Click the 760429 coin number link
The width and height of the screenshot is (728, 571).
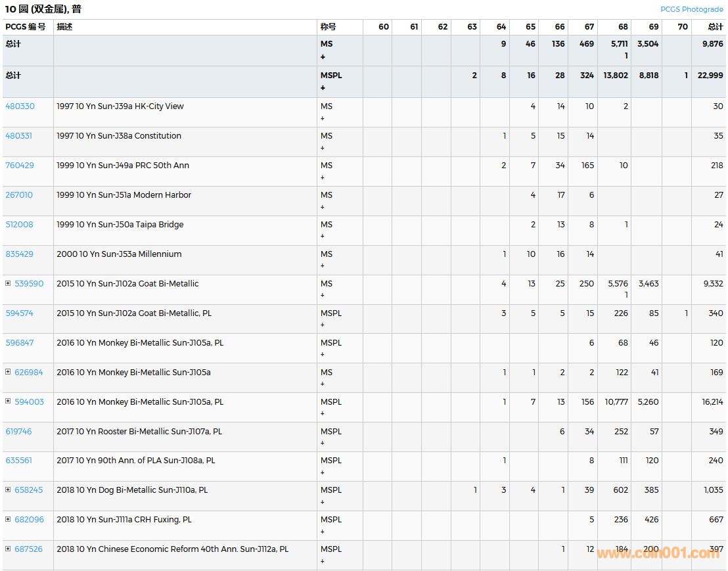tap(20, 166)
